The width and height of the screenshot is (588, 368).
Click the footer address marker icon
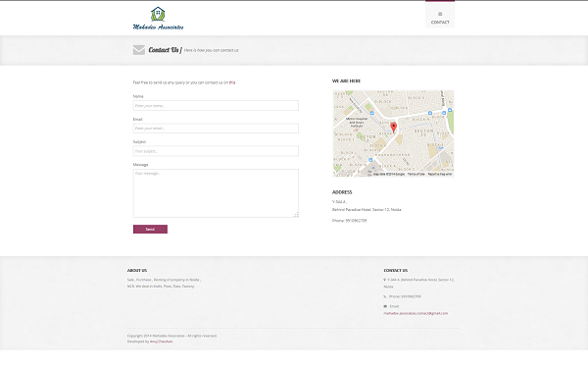click(385, 280)
